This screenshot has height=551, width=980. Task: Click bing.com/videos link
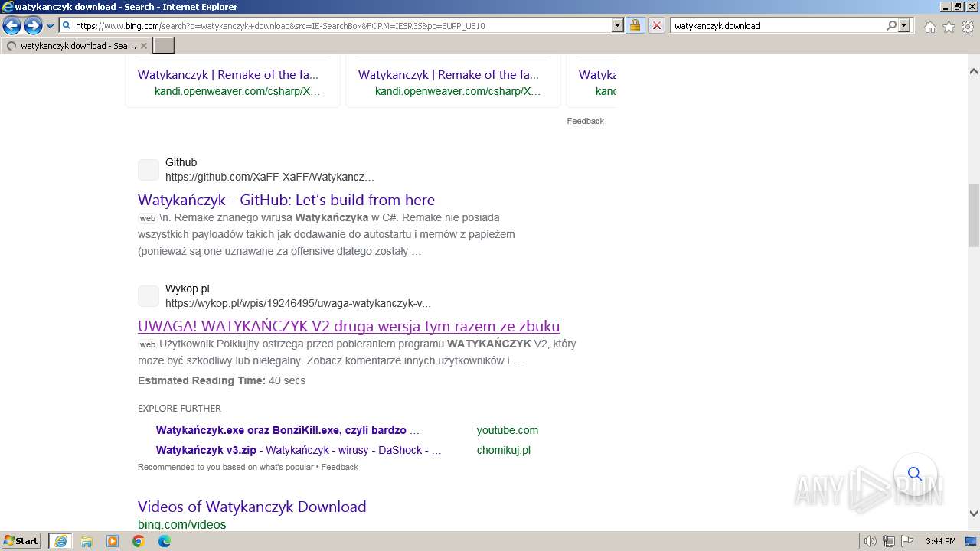[182, 524]
